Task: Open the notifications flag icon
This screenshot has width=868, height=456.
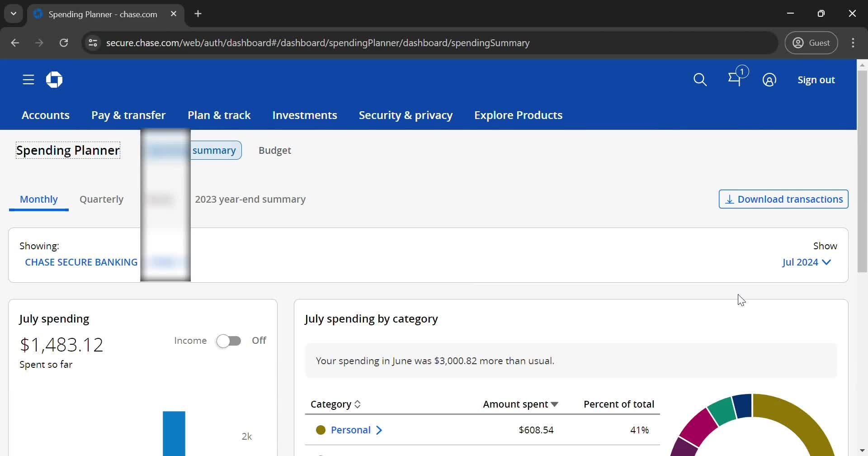Action: 735,79
